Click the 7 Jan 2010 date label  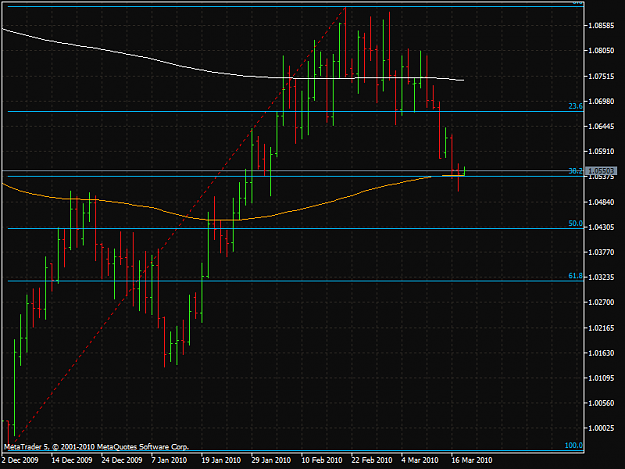pos(169,460)
